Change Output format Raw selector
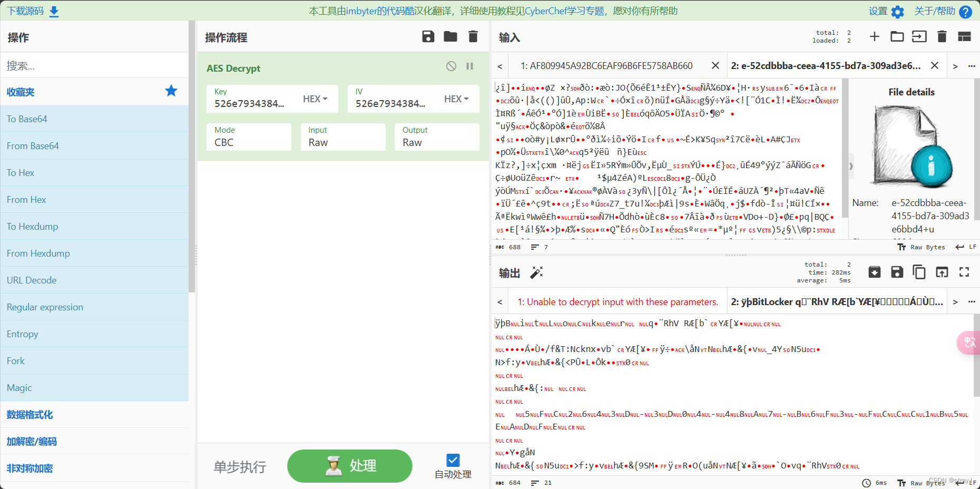Screen dimensions: 980x489 437,137
